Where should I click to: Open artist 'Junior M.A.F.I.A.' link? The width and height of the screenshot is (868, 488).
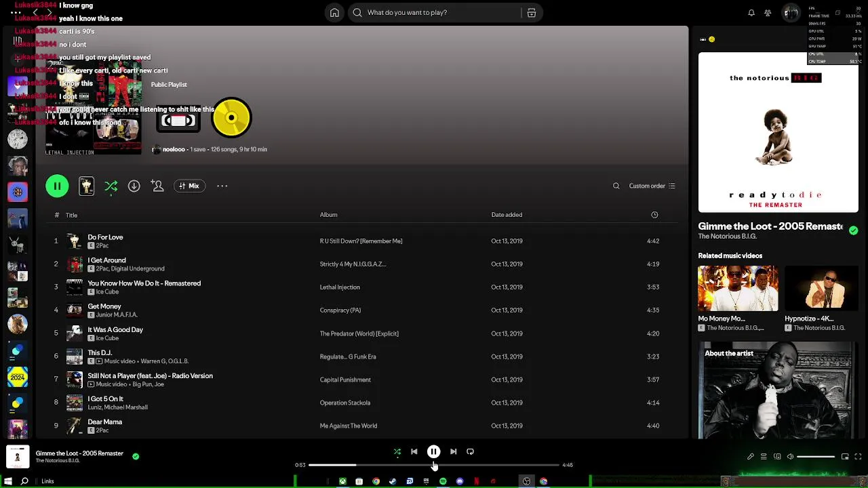coord(117,315)
